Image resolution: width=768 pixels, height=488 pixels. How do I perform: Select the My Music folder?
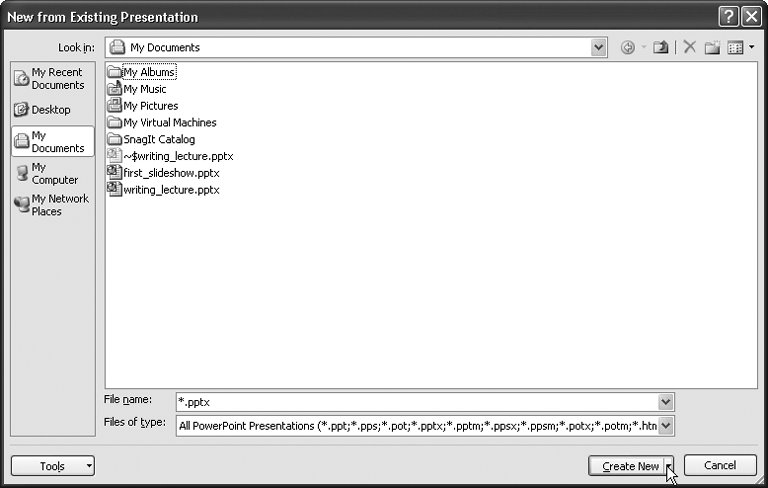pyautogui.click(x=137, y=89)
